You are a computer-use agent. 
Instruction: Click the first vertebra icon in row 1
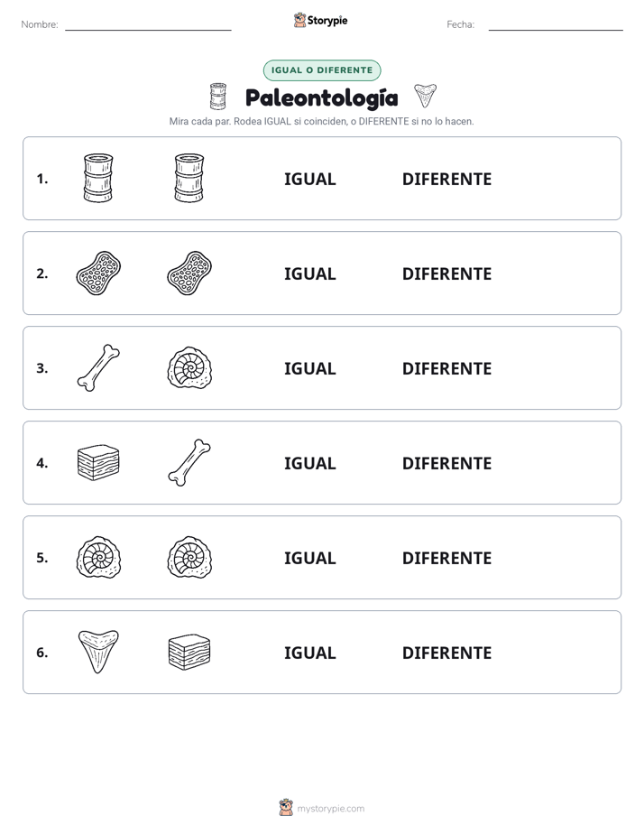point(98,178)
